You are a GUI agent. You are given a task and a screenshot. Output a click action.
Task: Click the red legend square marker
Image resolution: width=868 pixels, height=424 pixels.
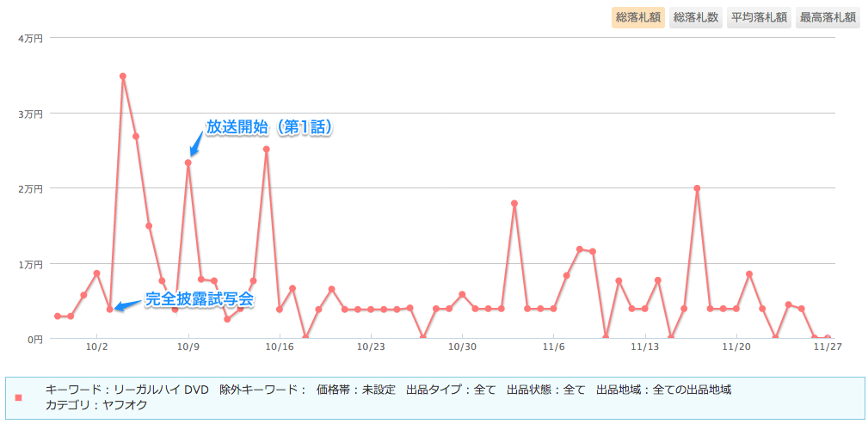click(x=19, y=398)
